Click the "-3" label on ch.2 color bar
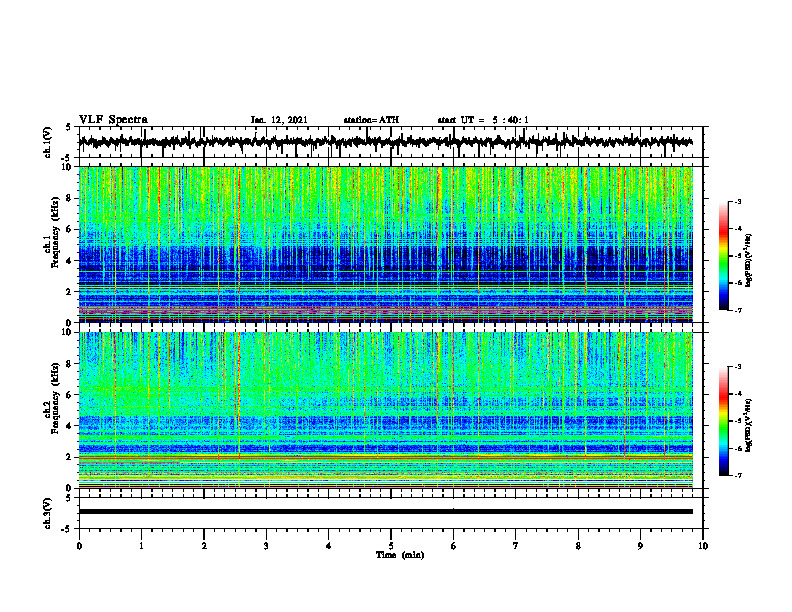792x612 pixels. pos(738,367)
